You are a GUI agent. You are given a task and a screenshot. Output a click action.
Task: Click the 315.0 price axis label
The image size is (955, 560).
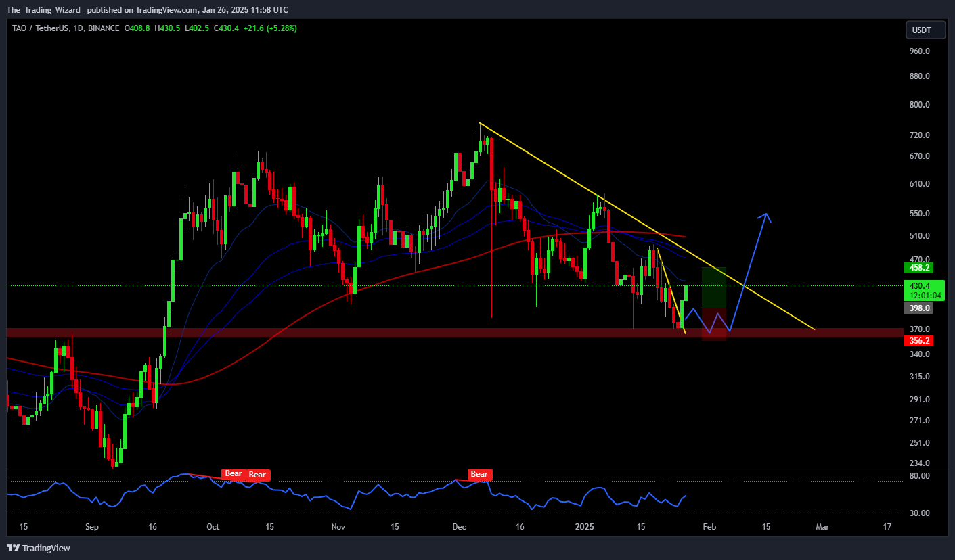click(920, 377)
